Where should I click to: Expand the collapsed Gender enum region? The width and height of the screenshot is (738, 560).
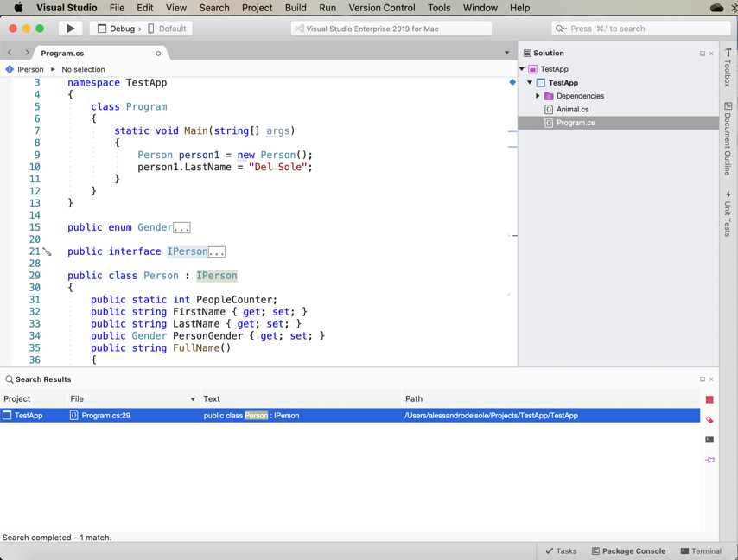(x=181, y=228)
